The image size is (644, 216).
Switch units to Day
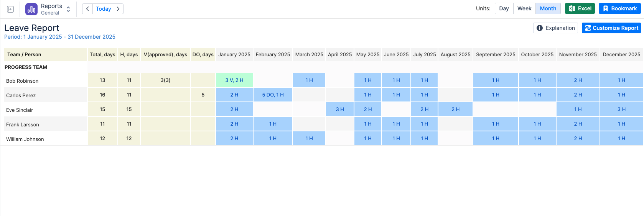coord(504,8)
